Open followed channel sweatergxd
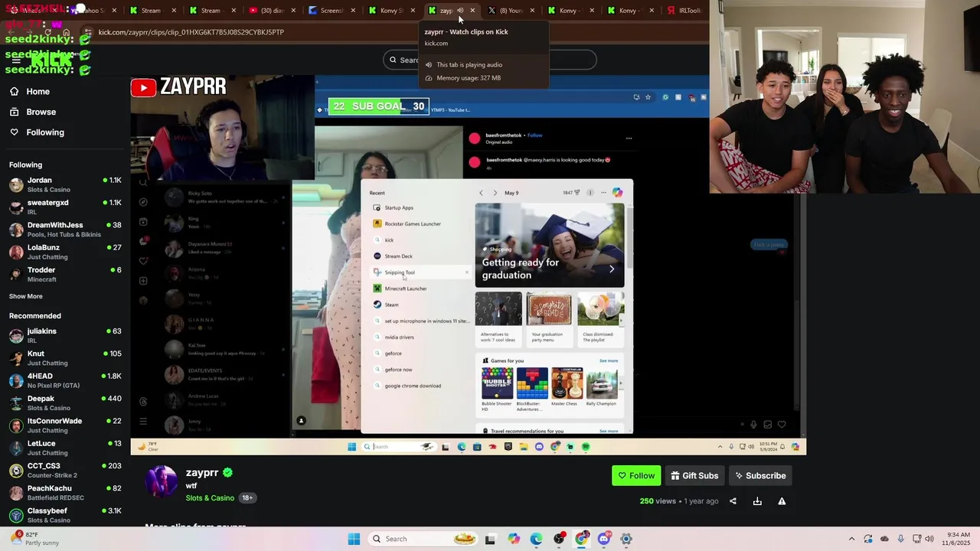 coord(65,207)
